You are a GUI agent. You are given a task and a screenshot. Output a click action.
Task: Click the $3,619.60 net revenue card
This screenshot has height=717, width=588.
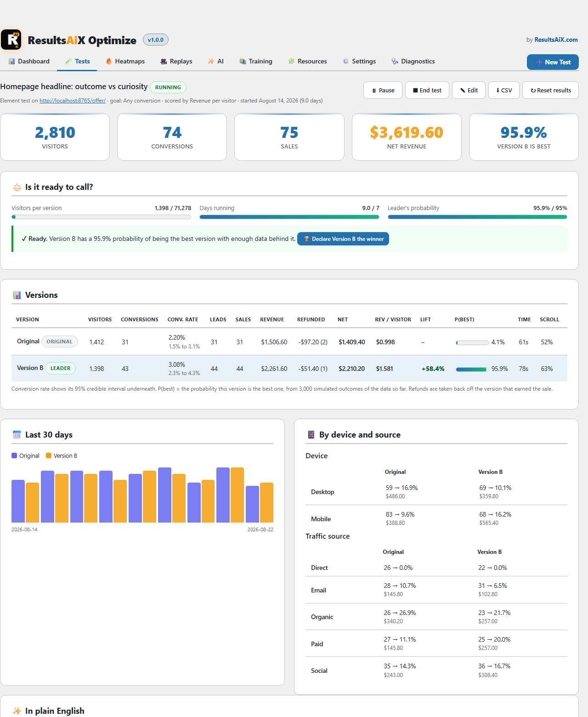407,137
